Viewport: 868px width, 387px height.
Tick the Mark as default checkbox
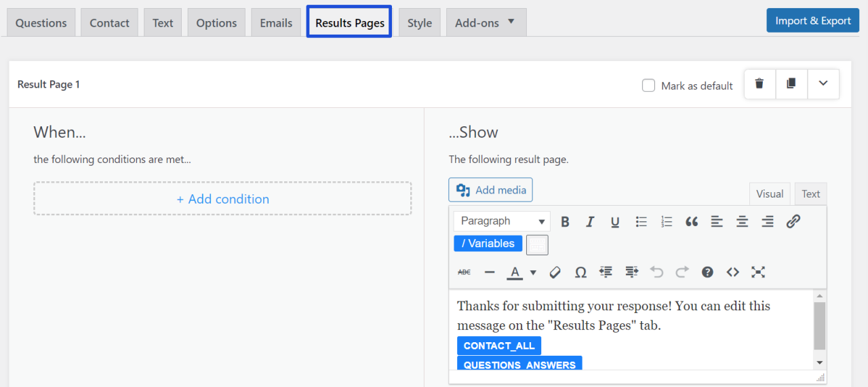pos(649,86)
